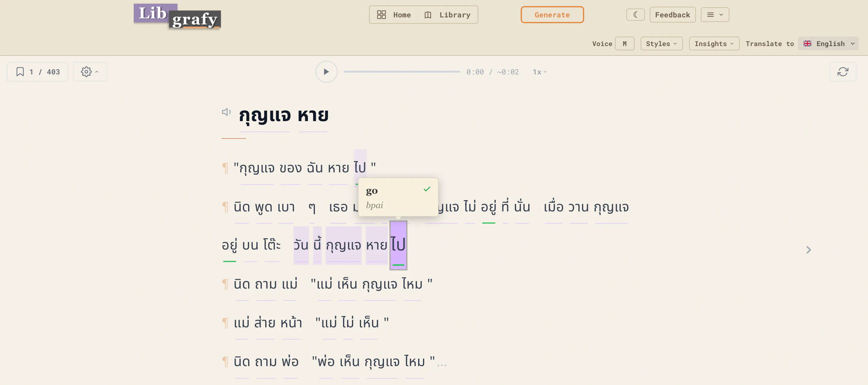Click the paragraph mark before แม่ ส่าย หน้า
Screen dimensions: 868x385
tap(225, 323)
